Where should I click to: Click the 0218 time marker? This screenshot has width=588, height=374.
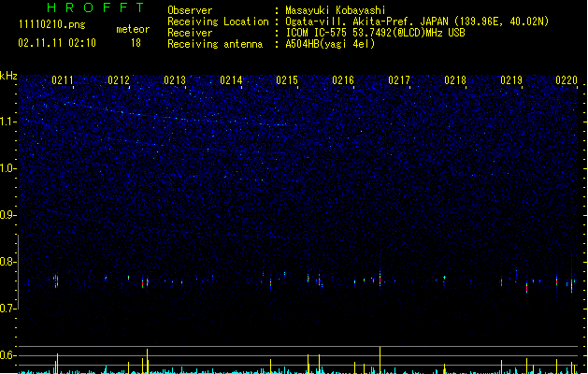pos(455,80)
